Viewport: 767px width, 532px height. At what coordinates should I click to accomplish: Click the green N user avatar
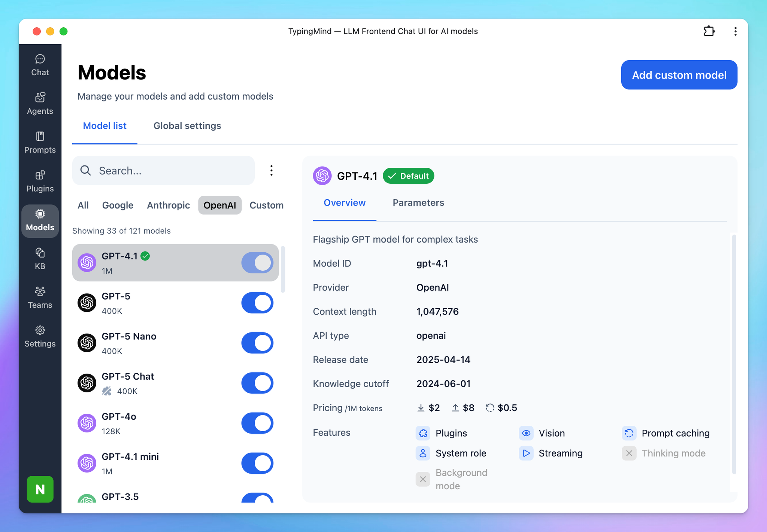(40, 489)
